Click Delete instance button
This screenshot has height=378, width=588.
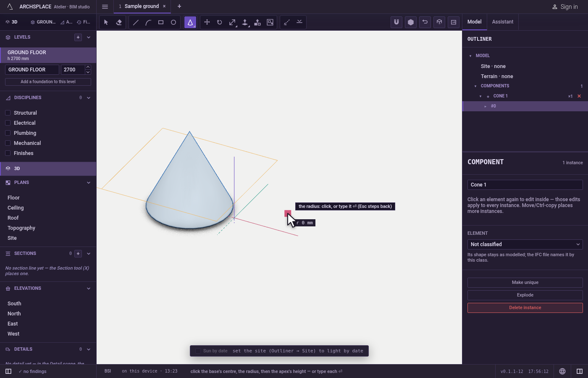[x=525, y=308]
